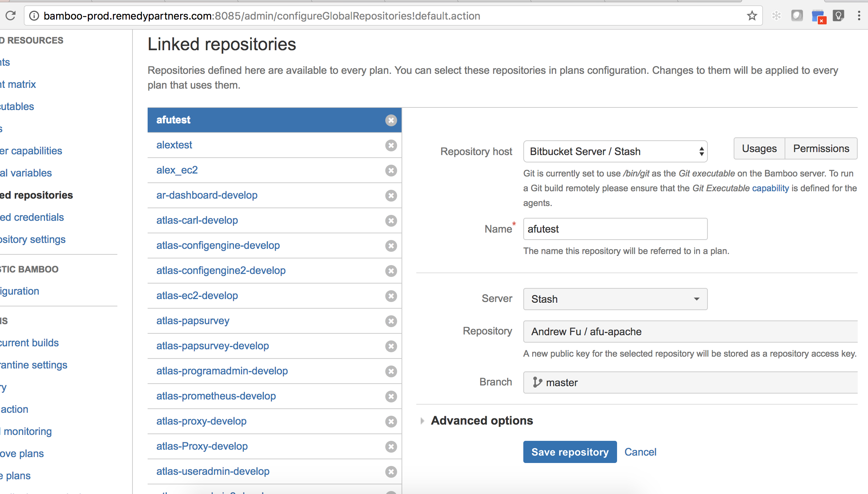The width and height of the screenshot is (868, 494).
Task: Remove the afutest repository via its delete icon
Action: (x=391, y=120)
